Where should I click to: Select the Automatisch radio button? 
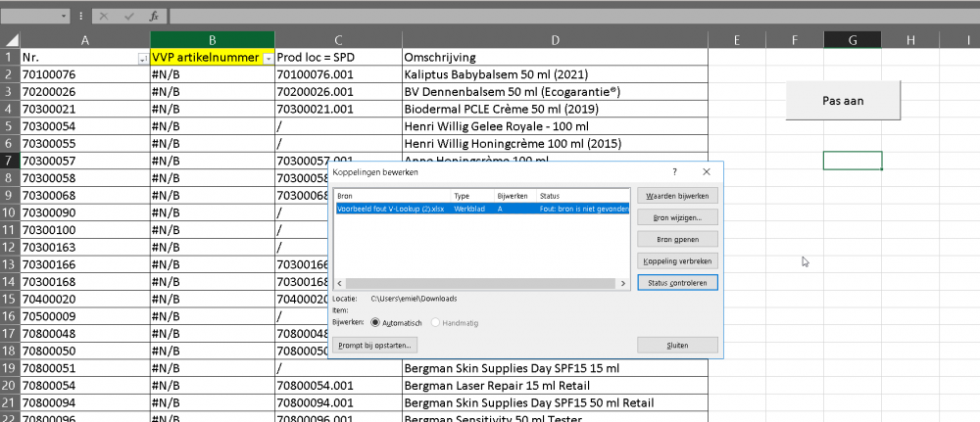[x=375, y=322]
